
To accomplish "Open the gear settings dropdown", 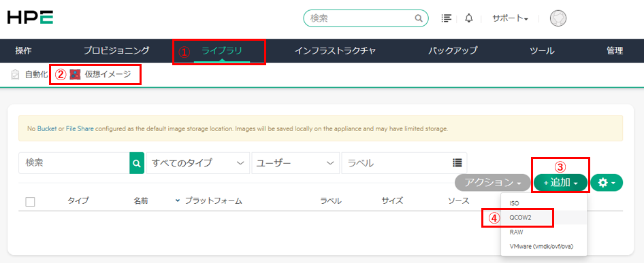I will [607, 183].
